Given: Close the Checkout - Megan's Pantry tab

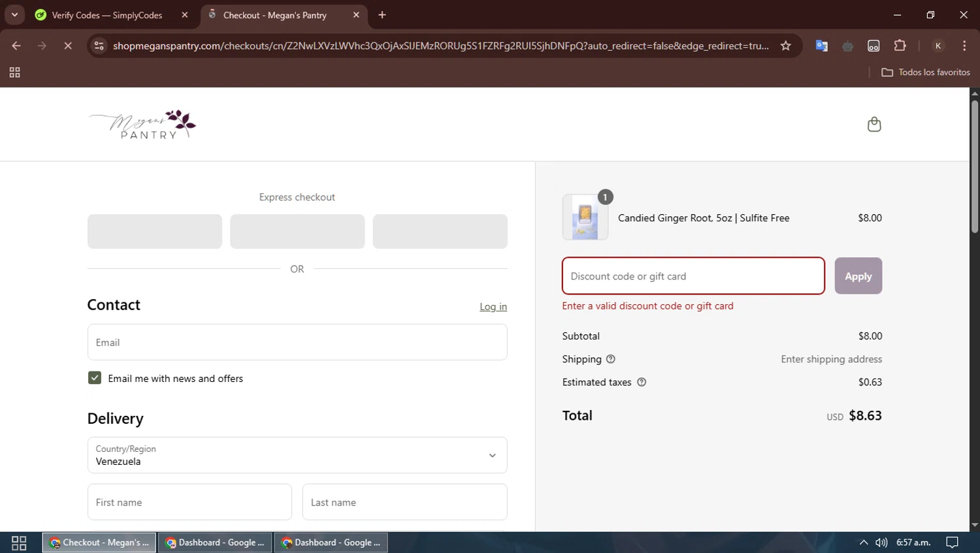Looking at the screenshot, I should click(356, 15).
